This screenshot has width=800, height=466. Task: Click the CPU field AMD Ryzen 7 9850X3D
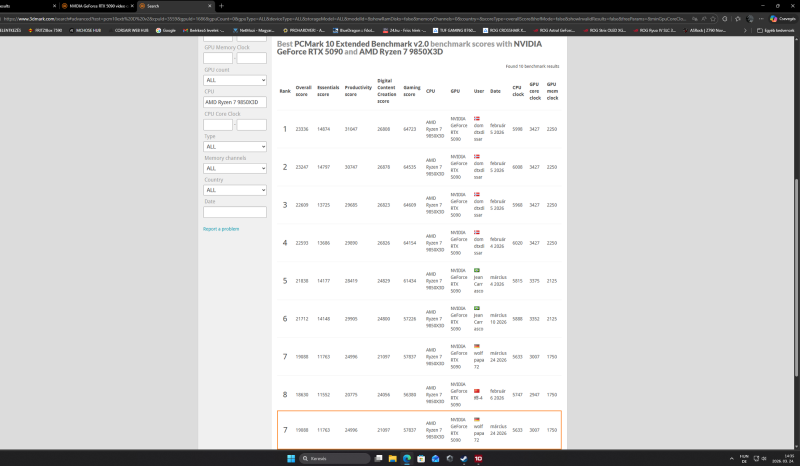pos(235,102)
